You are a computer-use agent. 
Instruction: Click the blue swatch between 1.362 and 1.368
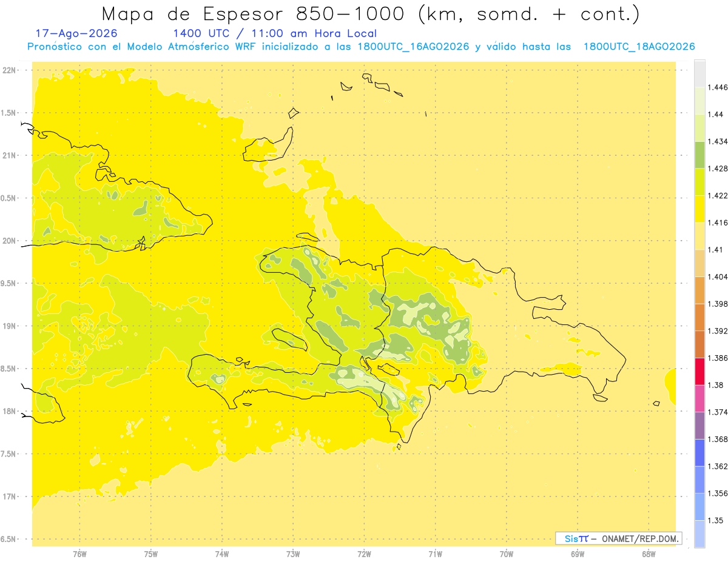pyautogui.click(x=699, y=452)
